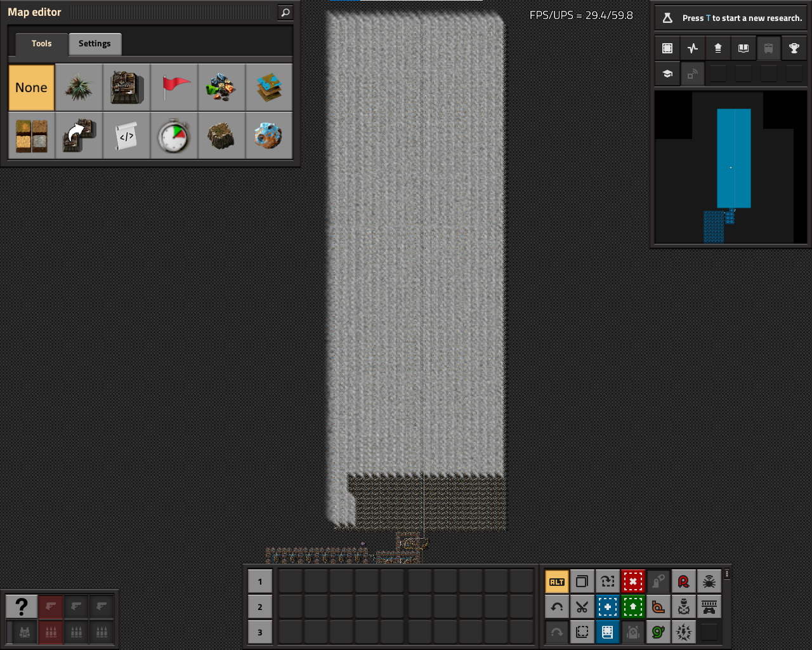Image resolution: width=812 pixels, height=650 pixels.
Task: Open the time stopwatch tool
Action: (174, 136)
